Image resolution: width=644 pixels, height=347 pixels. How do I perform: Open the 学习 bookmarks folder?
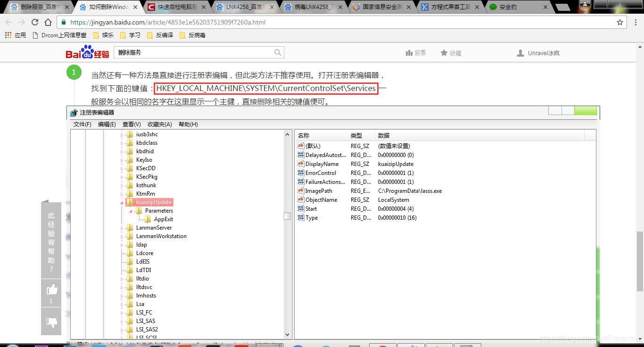click(x=130, y=35)
